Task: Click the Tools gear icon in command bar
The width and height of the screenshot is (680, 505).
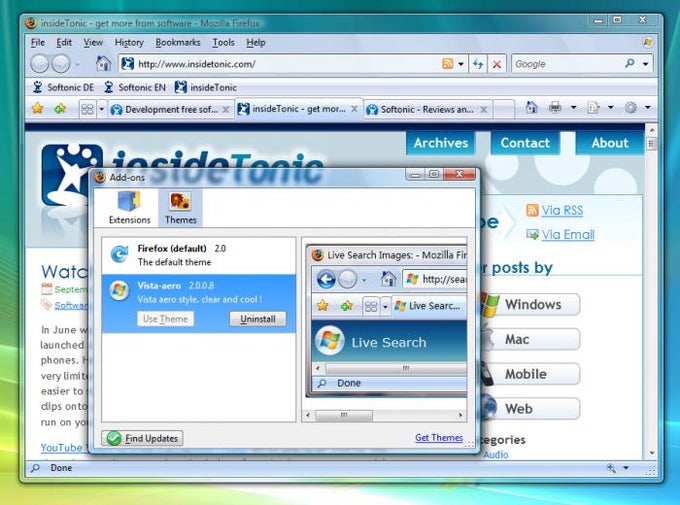Action: point(631,107)
